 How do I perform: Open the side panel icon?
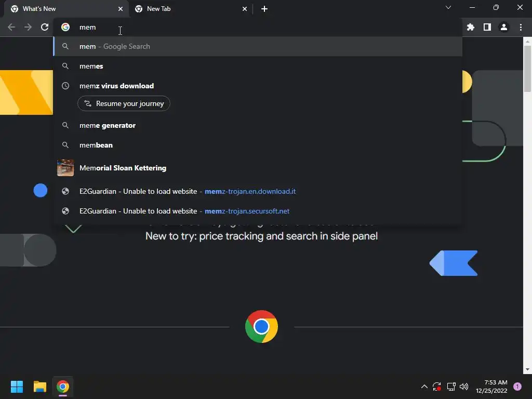(x=487, y=27)
